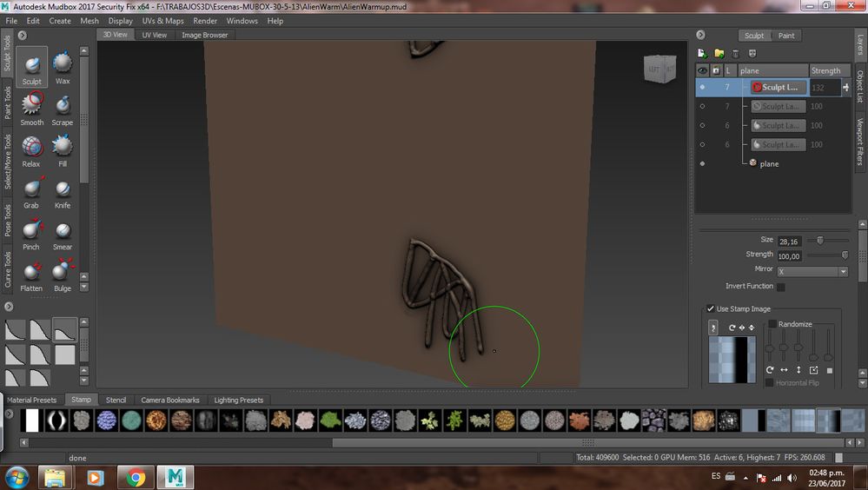Select the Relax tool
The image size is (868, 490).
click(x=31, y=150)
